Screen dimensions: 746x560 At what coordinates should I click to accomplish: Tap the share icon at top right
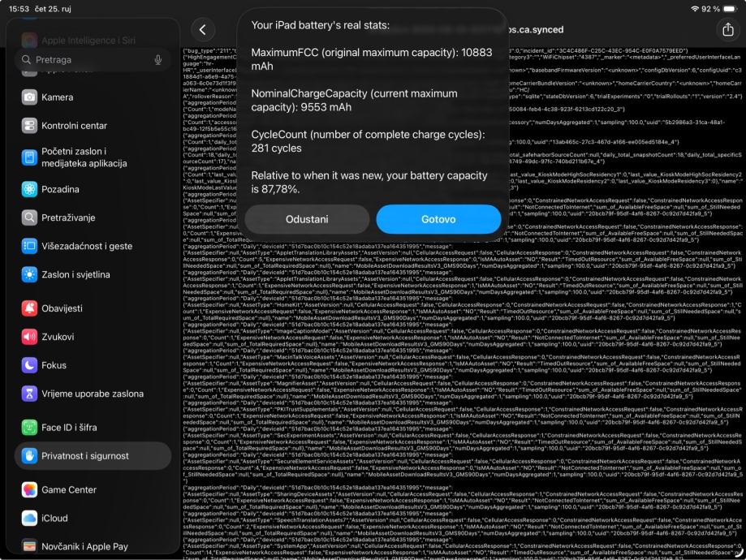pyautogui.click(x=728, y=30)
